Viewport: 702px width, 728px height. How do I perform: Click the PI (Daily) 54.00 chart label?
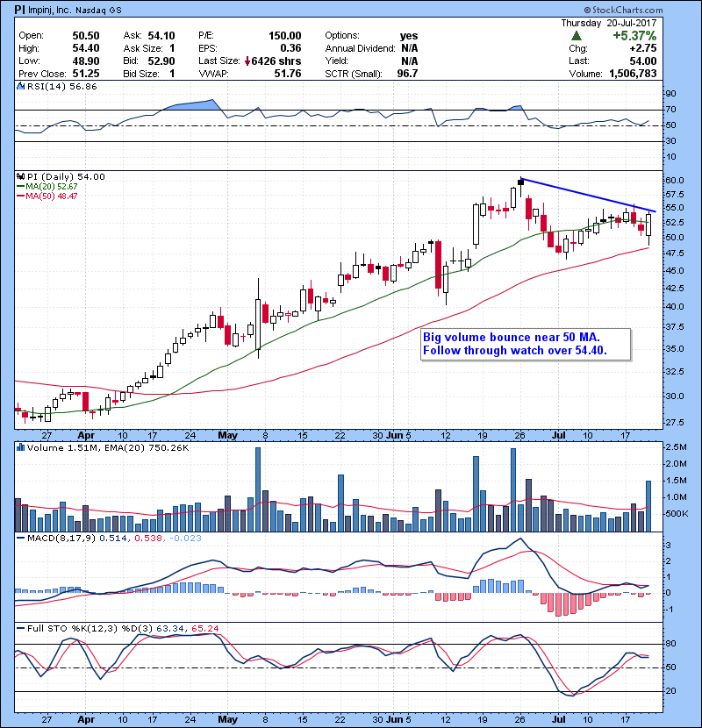[x=66, y=176]
